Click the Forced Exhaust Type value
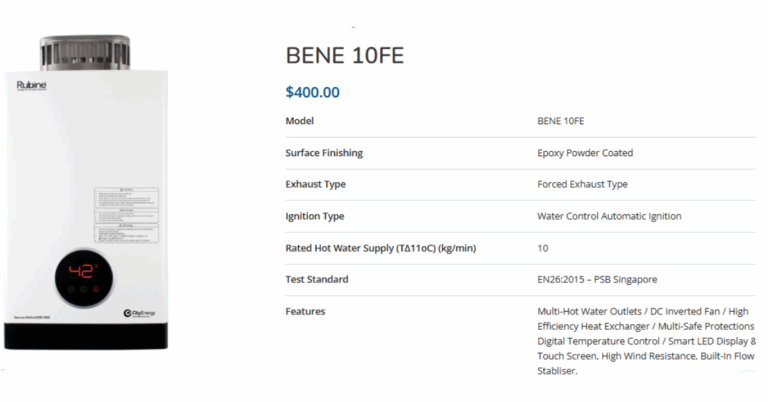 [x=582, y=184]
